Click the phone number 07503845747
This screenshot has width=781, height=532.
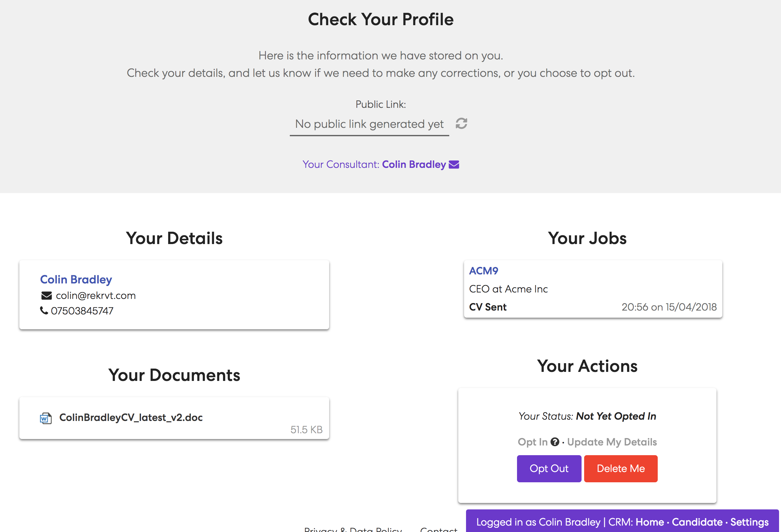[82, 311]
